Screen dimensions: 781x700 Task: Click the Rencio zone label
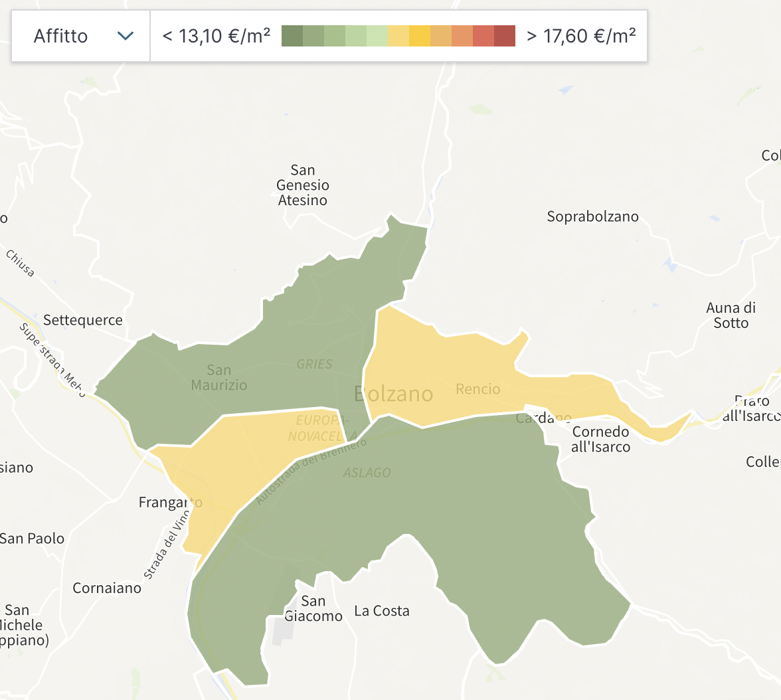tap(477, 389)
